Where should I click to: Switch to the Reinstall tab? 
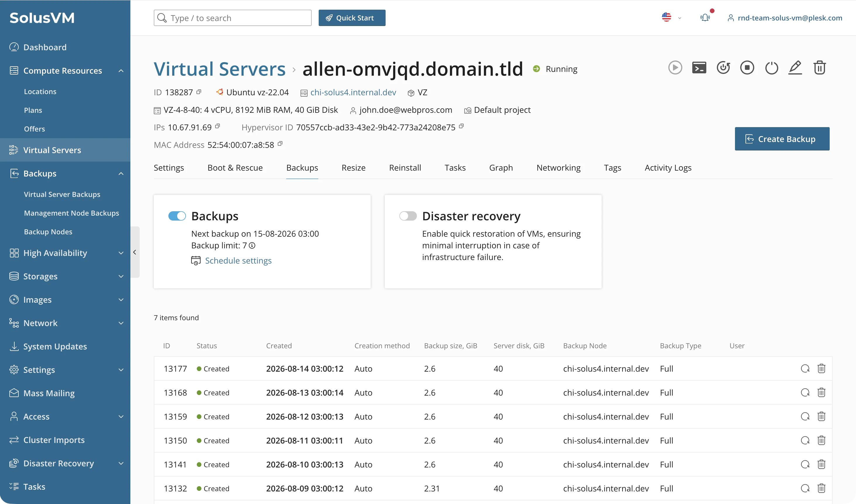coord(405,168)
